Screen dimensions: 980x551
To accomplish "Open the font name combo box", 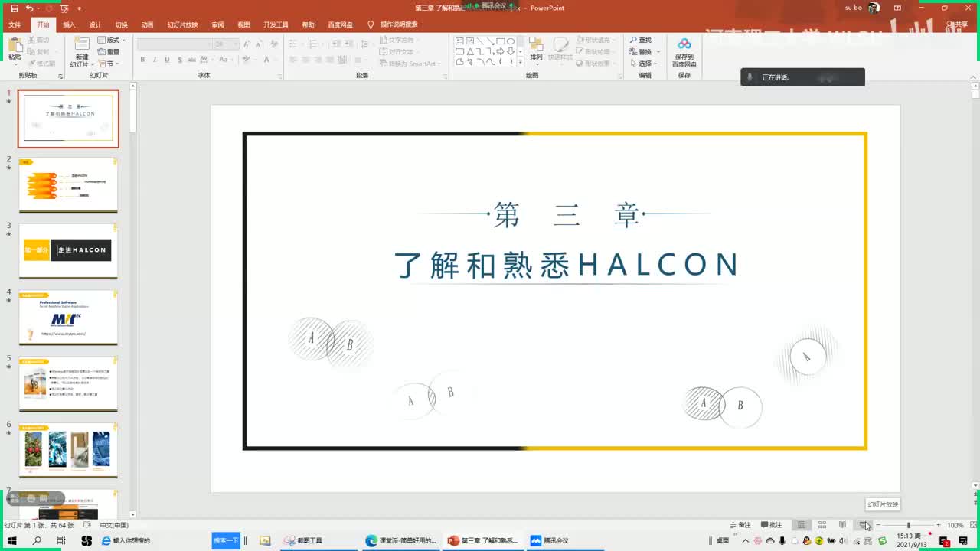I will 175,44.
